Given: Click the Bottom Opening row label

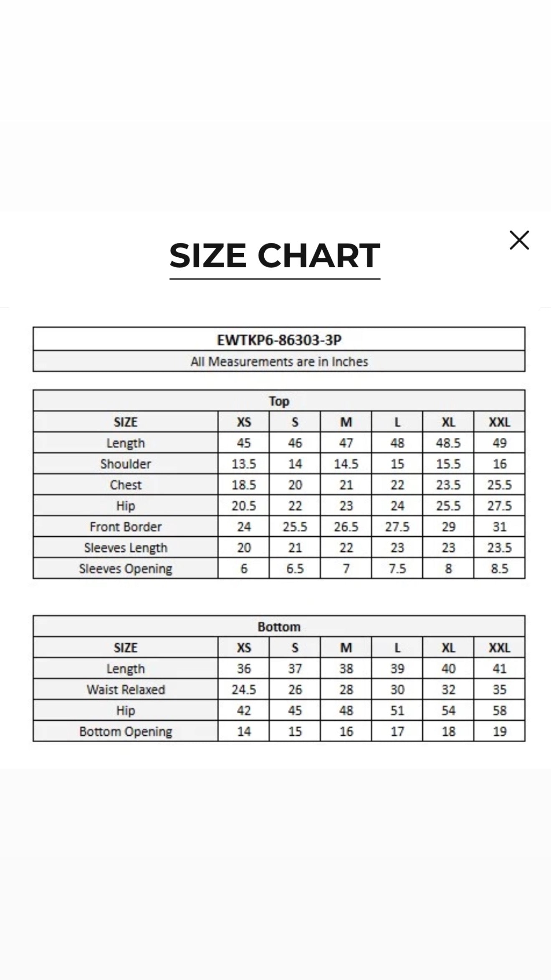Looking at the screenshot, I should (x=126, y=731).
